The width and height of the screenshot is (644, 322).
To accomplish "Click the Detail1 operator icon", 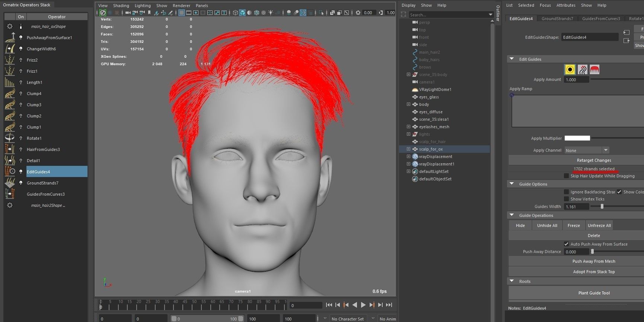I will (x=10, y=160).
